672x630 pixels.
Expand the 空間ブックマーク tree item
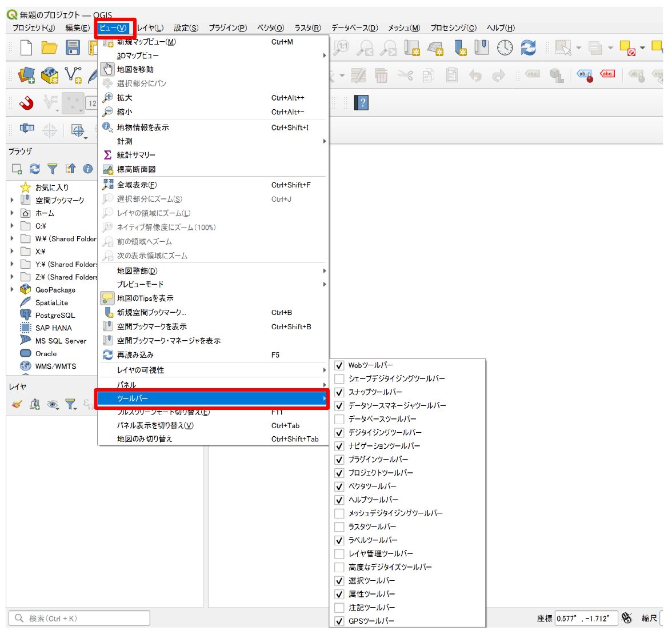pos(12,200)
